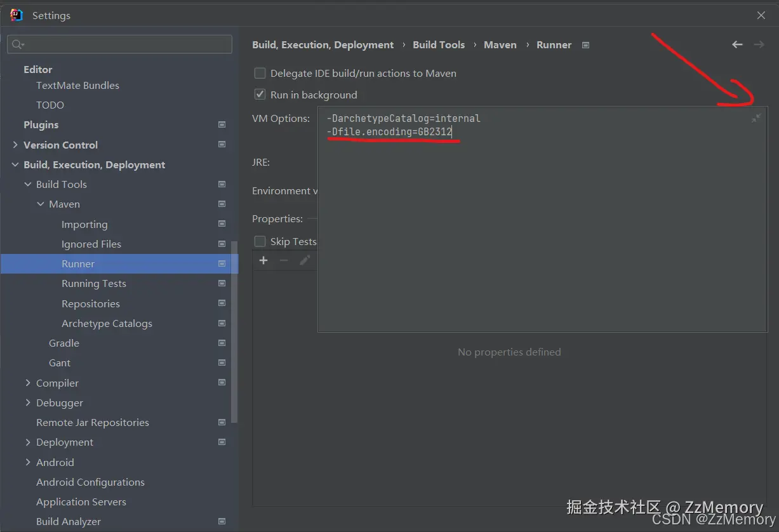Click project icon next to Deployment
This screenshot has height=532, width=779.
coord(222,442)
